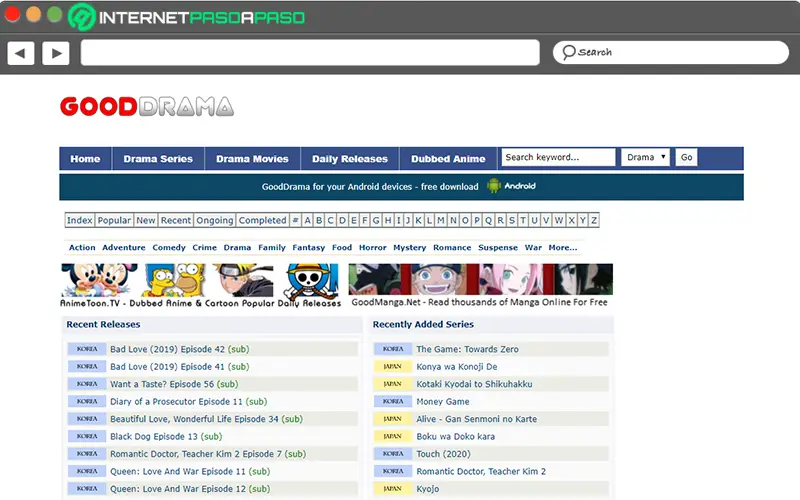Click the KOREA badge beside Money Game

click(x=392, y=402)
